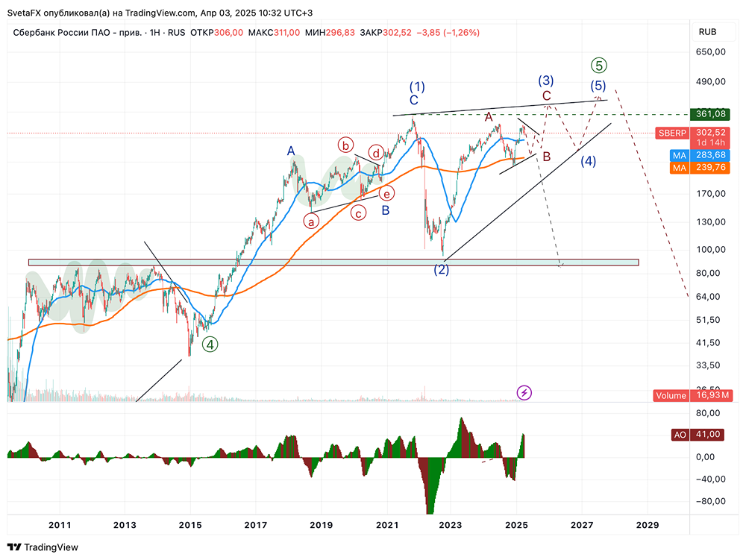
Task: Click the 2013 time axis label
Action: point(125,525)
